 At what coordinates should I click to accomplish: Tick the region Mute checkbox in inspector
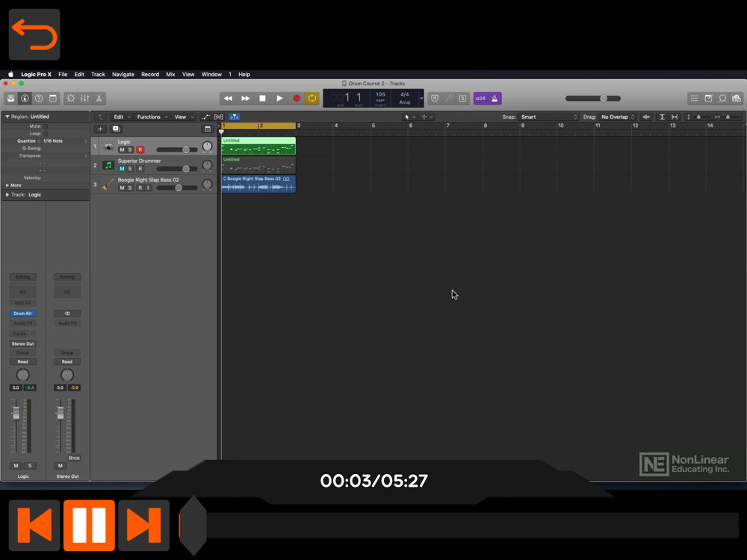46,127
